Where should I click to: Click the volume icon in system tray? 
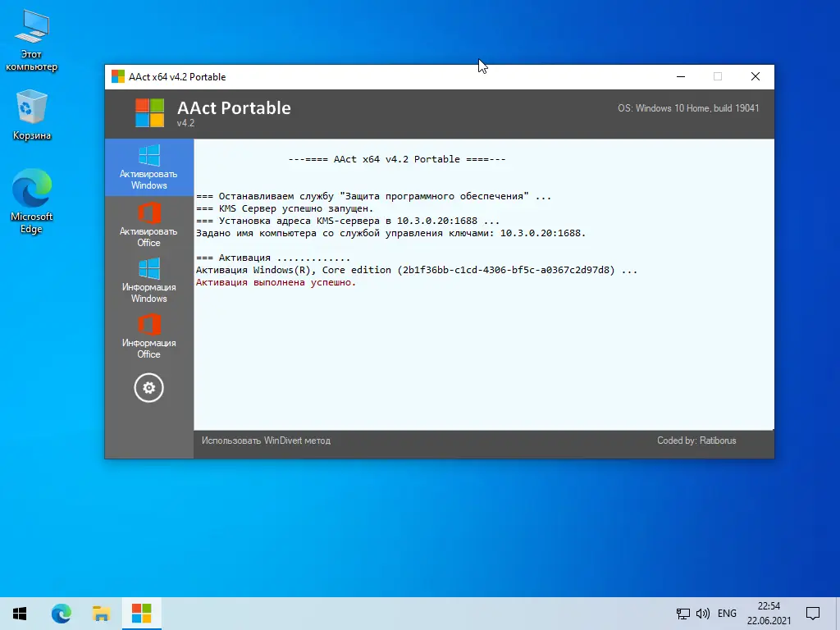point(702,613)
